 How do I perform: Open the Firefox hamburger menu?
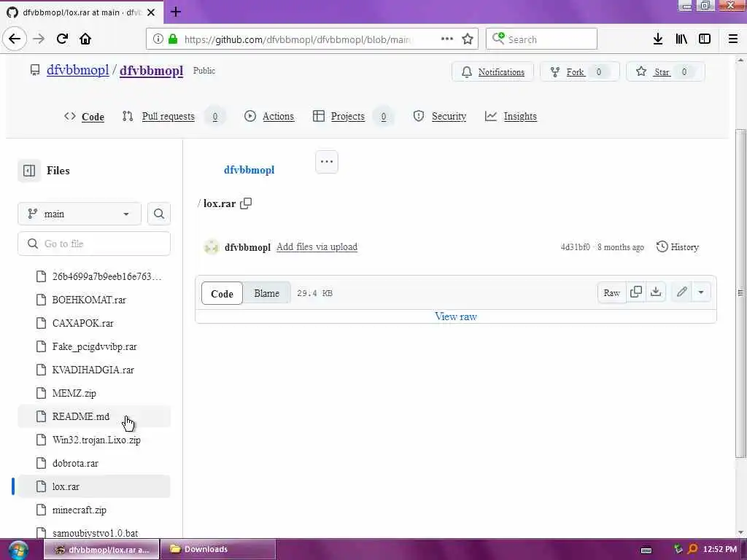coord(733,39)
